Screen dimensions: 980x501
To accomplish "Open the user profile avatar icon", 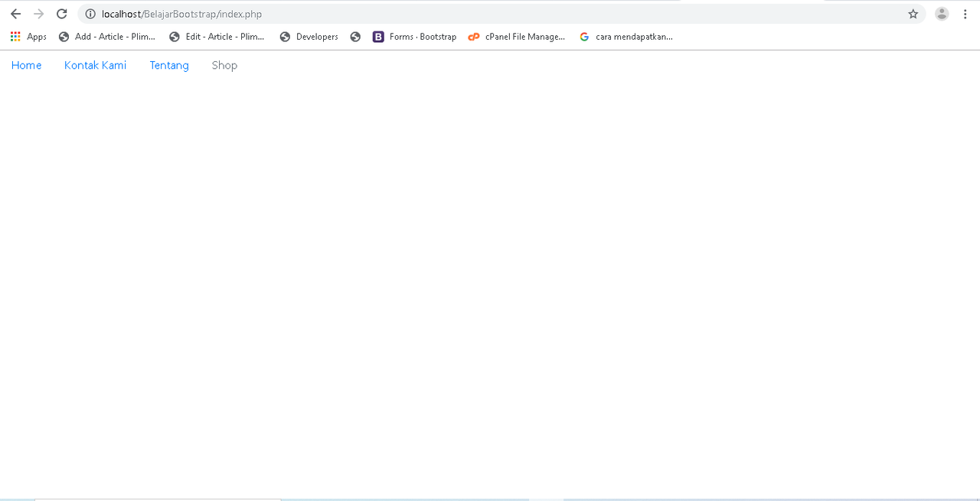I will [942, 14].
